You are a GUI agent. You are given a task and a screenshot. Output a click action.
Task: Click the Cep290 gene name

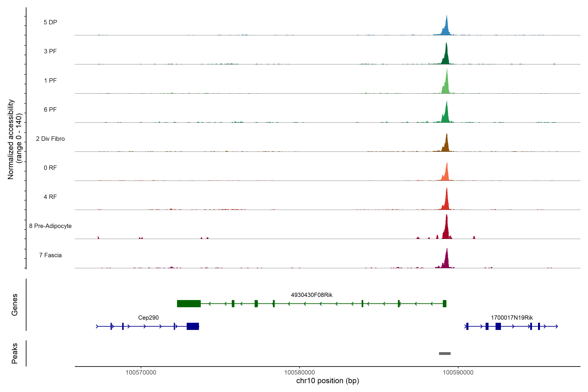(x=148, y=318)
